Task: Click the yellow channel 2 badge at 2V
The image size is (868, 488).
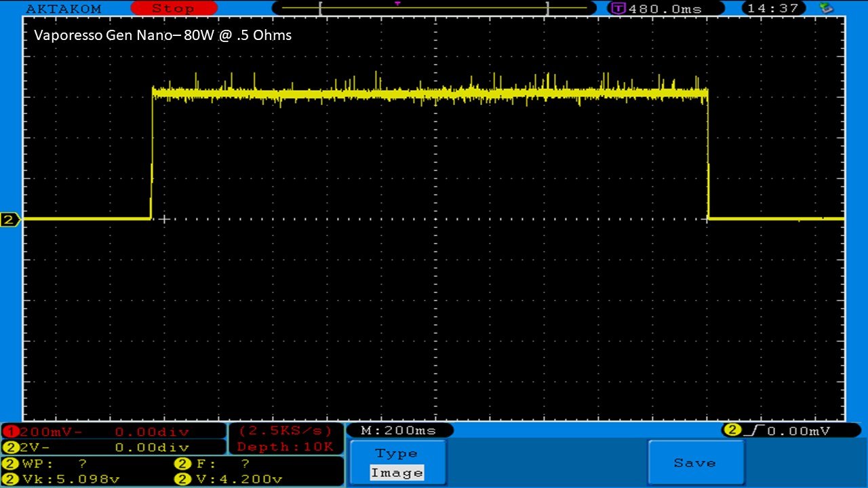Action: pos(11,447)
